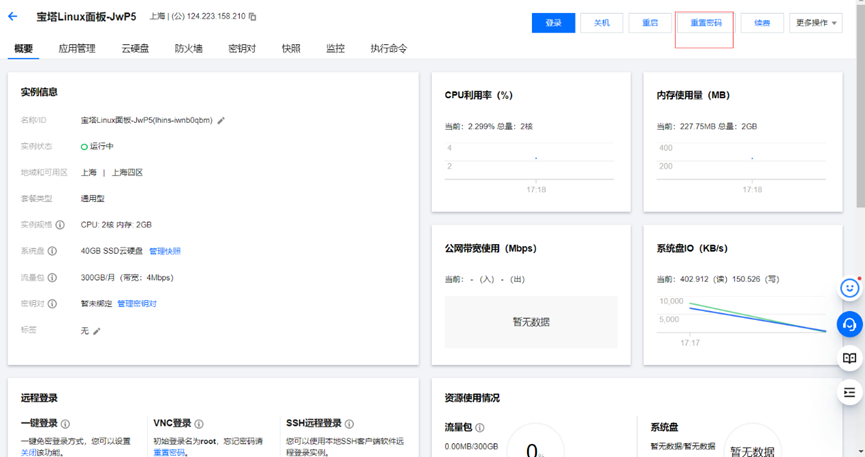Show info icon beside 流量包 in resource usage

click(x=480, y=428)
